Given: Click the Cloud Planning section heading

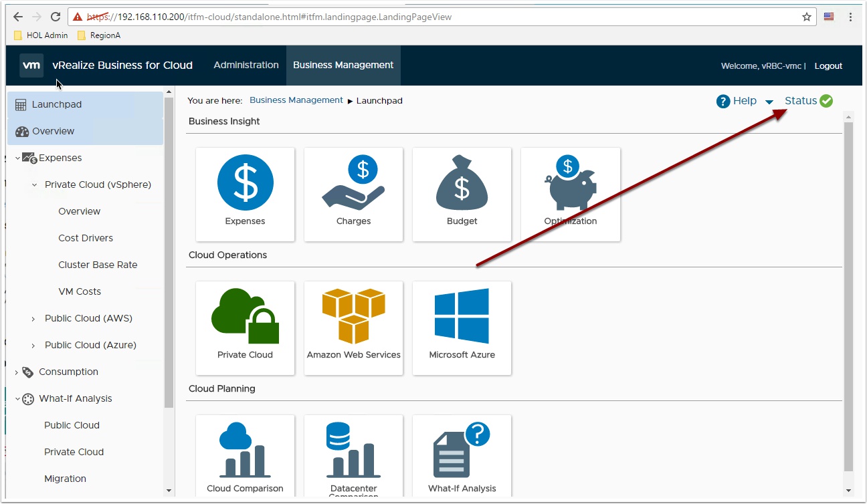Looking at the screenshot, I should click(x=222, y=388).
